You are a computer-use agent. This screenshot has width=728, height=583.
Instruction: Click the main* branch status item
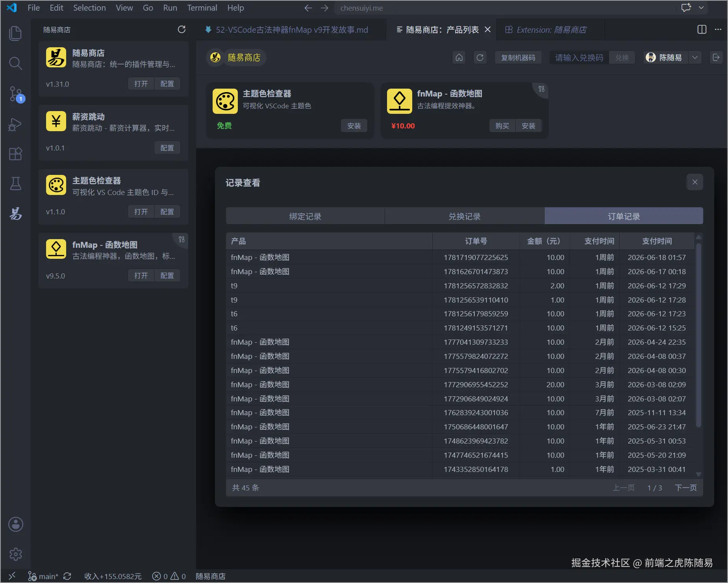[43, 576]
